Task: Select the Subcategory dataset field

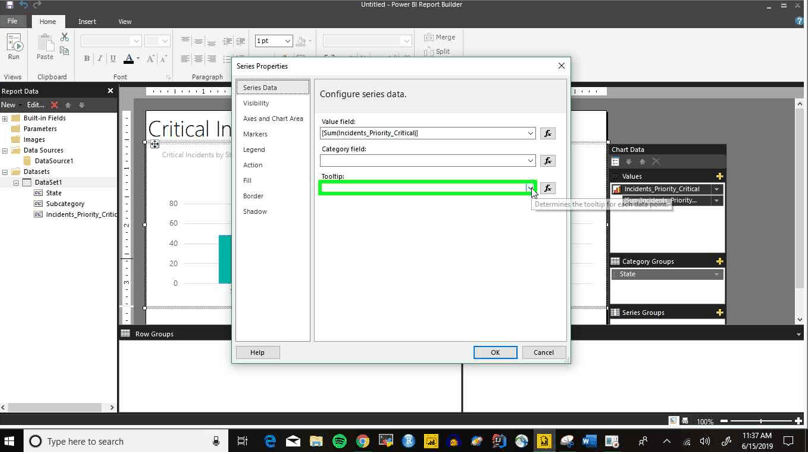Action: [65, 204]
